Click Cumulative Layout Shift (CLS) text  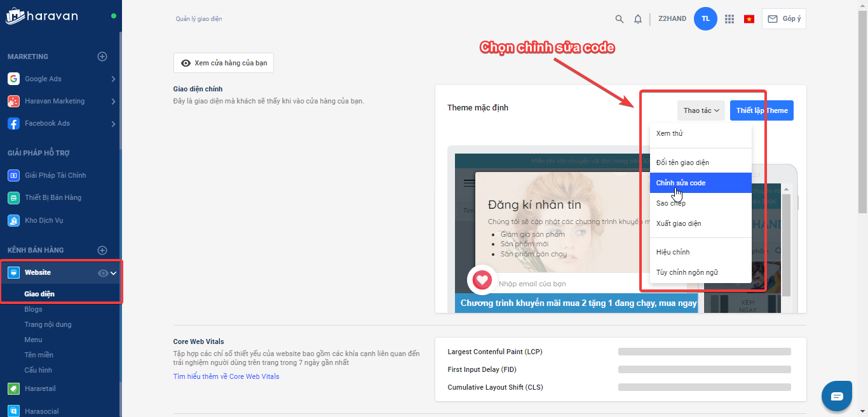click(x=495, y=387)
